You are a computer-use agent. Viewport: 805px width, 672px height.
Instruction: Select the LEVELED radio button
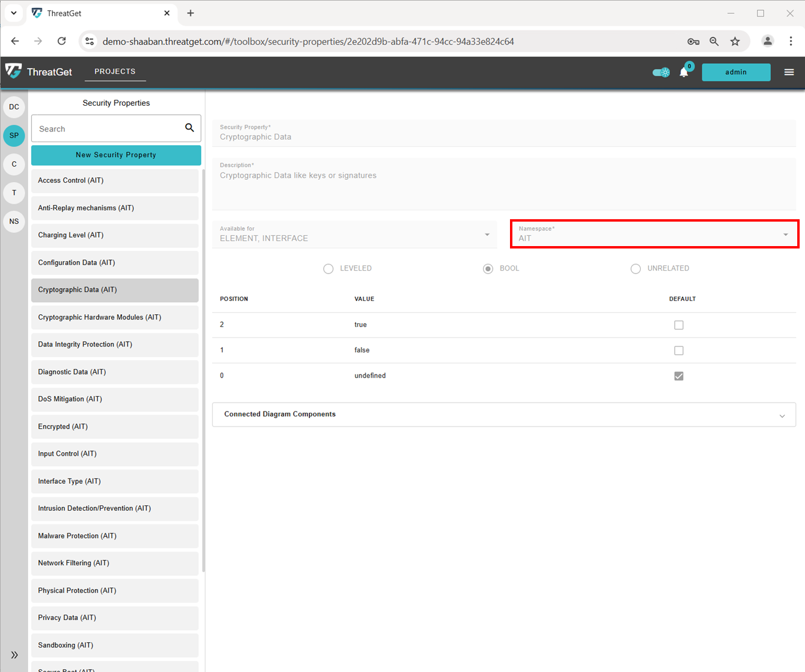328,269
